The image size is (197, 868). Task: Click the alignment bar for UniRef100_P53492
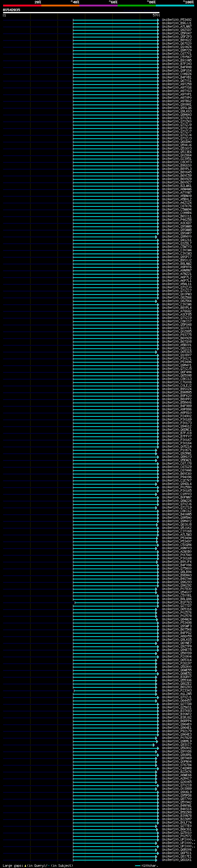[x=116, y=20]
